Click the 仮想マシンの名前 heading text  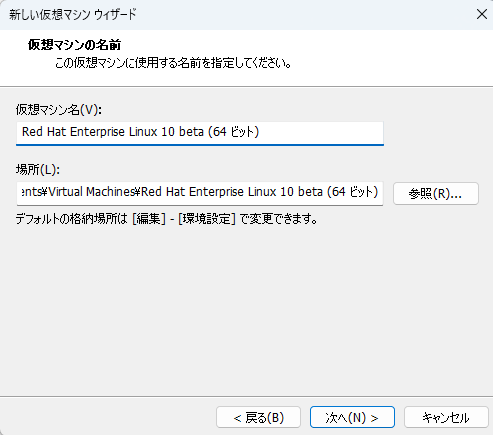pyautogui.click(x=74, y=44)
